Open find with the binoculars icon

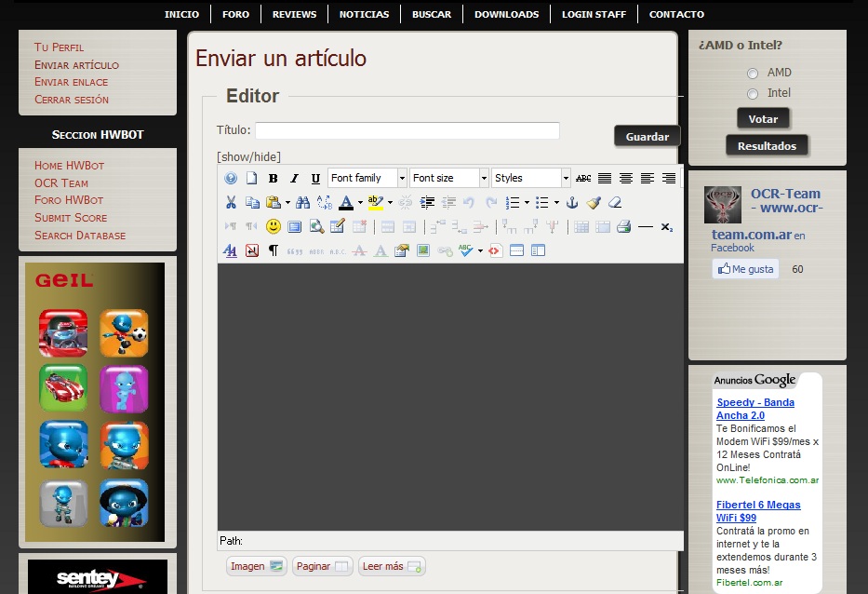tap(302, 202)
